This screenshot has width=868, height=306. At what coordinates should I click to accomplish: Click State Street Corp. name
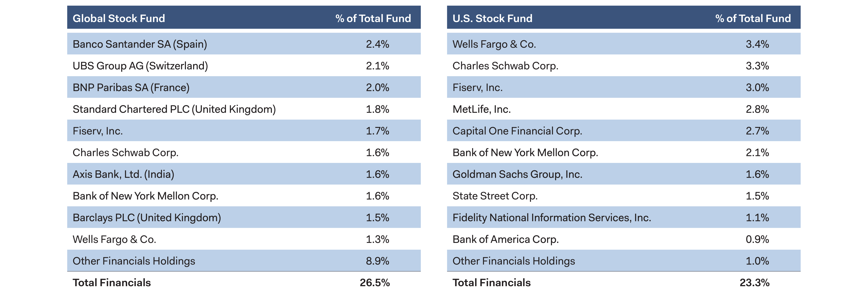[495, 196]
